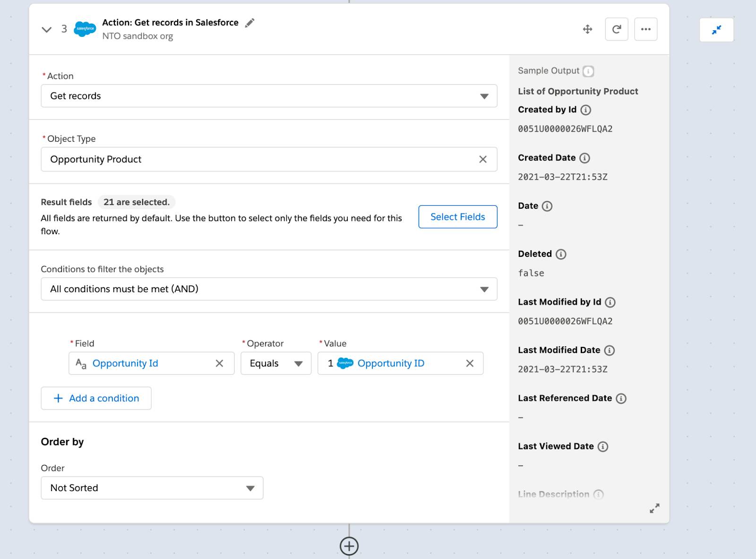This screenshot has width=756, height=559.
Task: Add a step with the plus circle
Action: coord(349,546)
